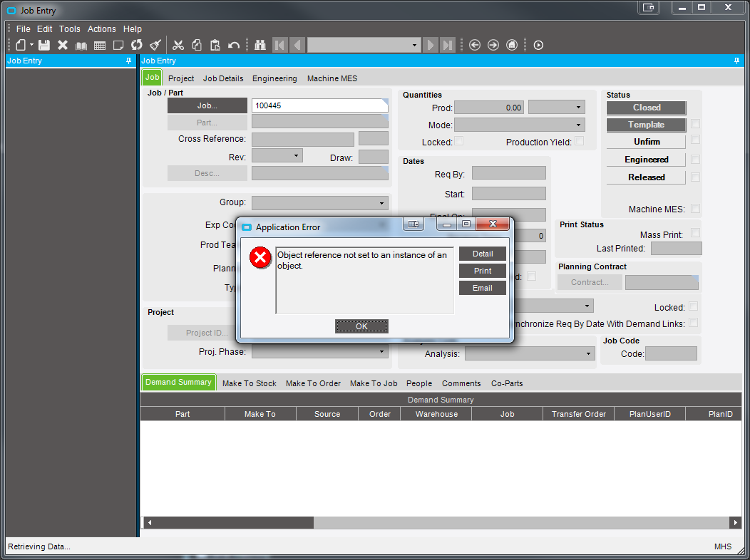Open the toolbar record navigation dropdown
The image size is (750, 560).
pyautogui.click(x=414, y=45)
